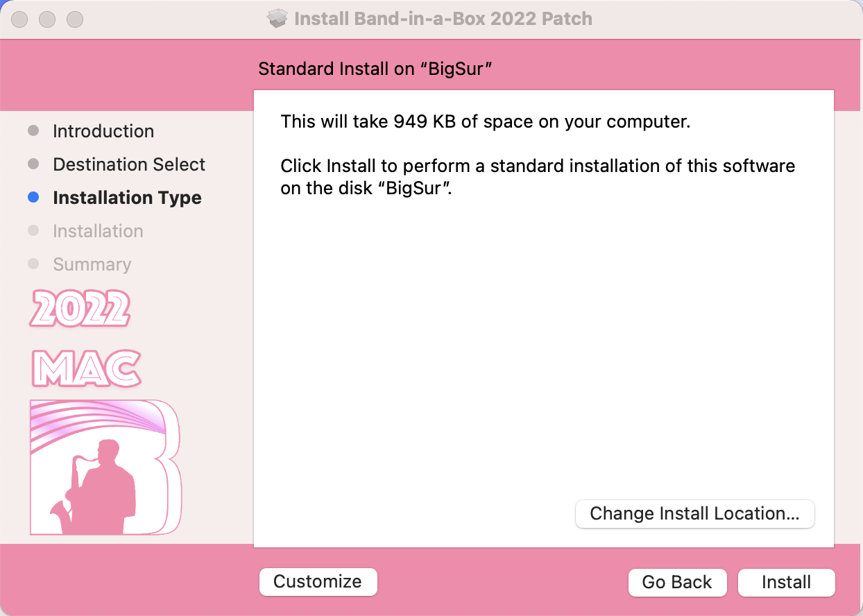Click the "This will take 949 KB" text
Image resolution: width=863 pixels, height=616 pixels.
point(486,122)
